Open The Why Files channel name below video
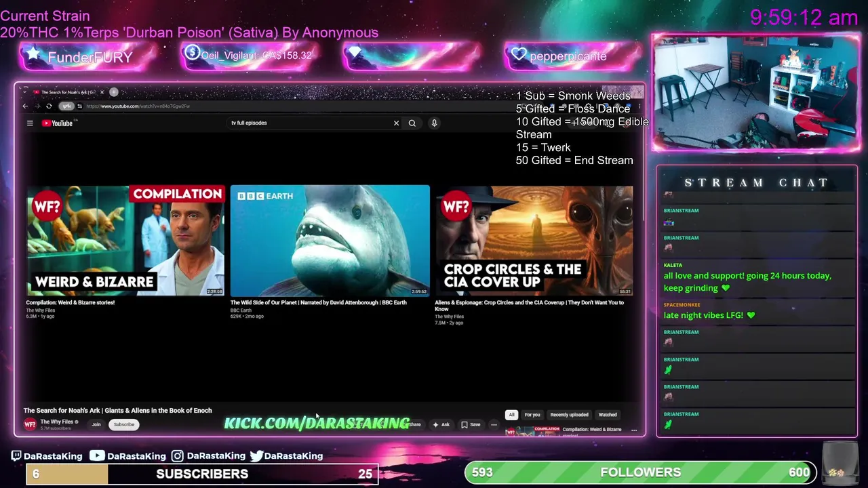Screen dimensions: 868x488 [x=57, y=422]
